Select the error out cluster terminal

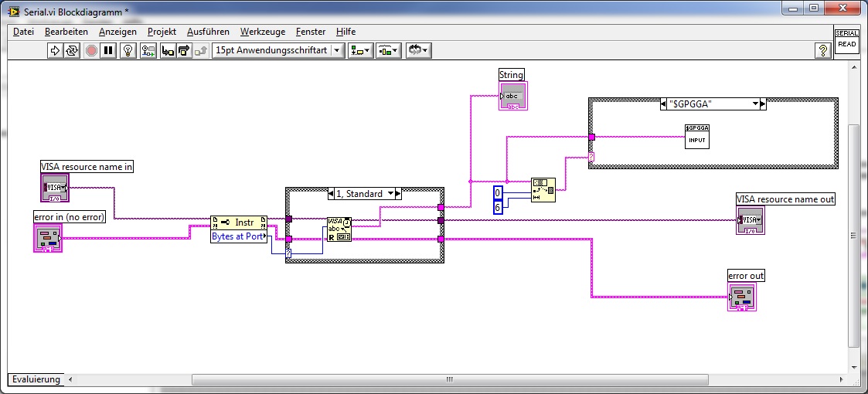click(742, 297)
